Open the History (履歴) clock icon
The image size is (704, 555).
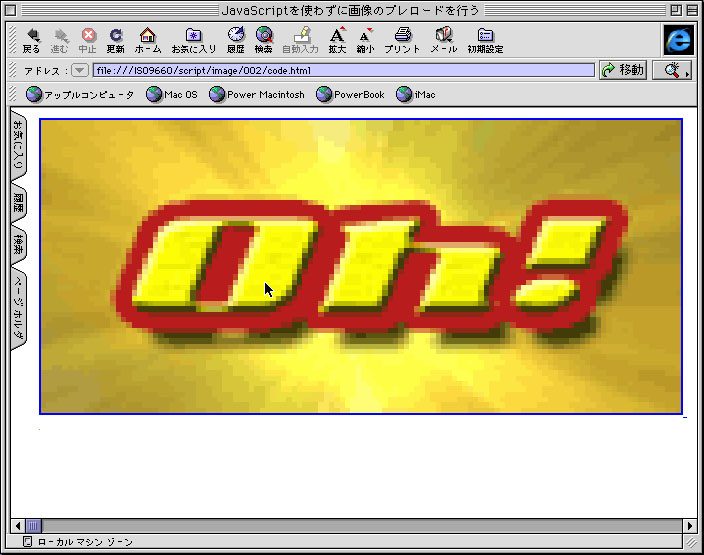coord(235,36)
